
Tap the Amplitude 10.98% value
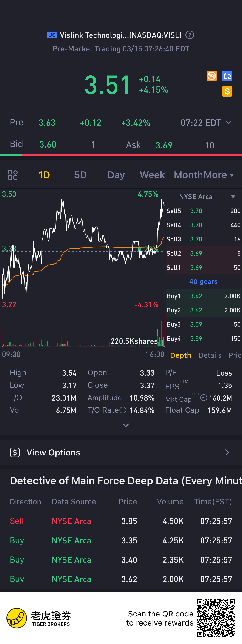point(142,398)
